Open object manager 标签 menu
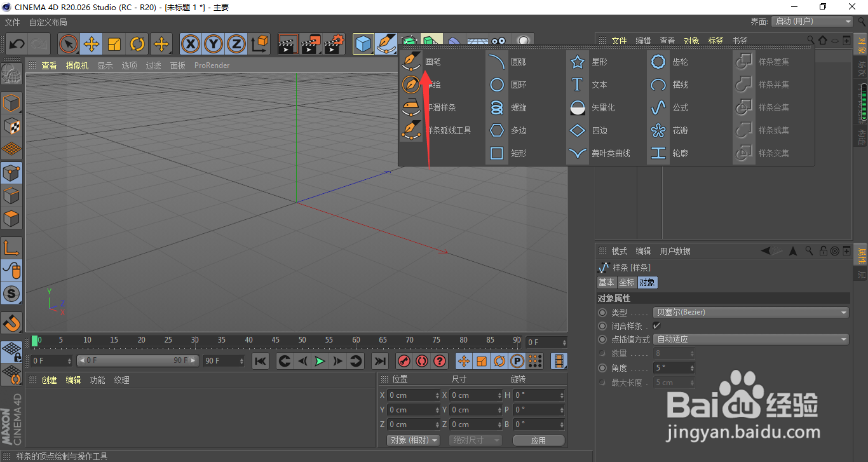The height and width of the screenshot is (462, 868). pyautogui.click(x=715, y=41)
